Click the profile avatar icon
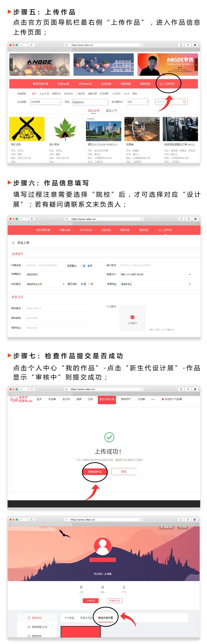Viewport: 207px width, 644px height. [103, 546]
